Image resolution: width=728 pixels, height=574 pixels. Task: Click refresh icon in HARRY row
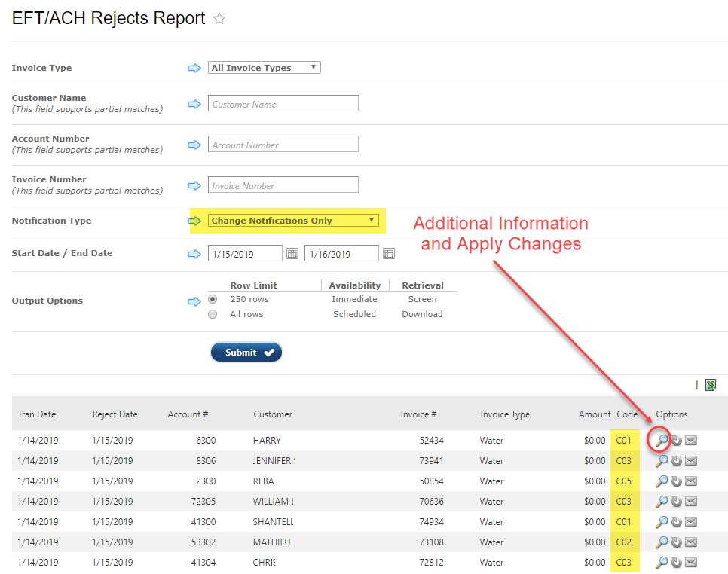point(677,441)
